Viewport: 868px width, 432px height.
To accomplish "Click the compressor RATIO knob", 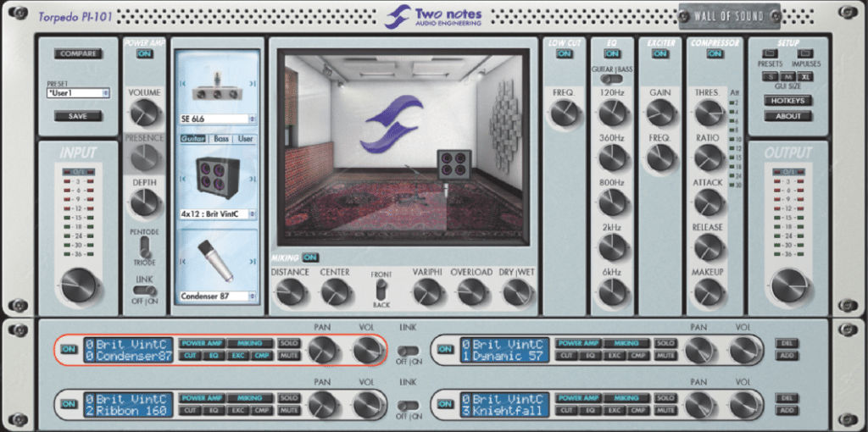I will point(708,158).
